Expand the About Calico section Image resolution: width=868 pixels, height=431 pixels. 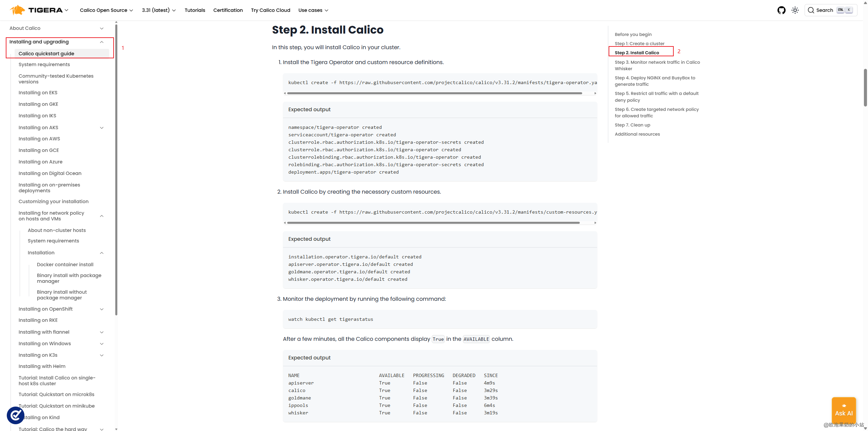tap(102, 28)
